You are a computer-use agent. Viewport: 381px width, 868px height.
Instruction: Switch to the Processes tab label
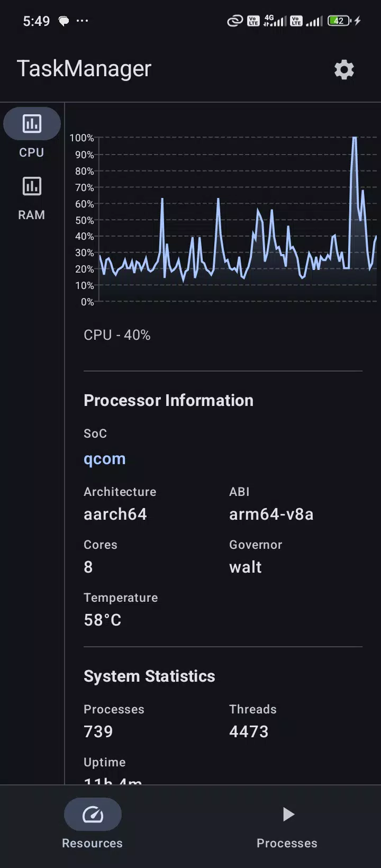tap(287, 843)
